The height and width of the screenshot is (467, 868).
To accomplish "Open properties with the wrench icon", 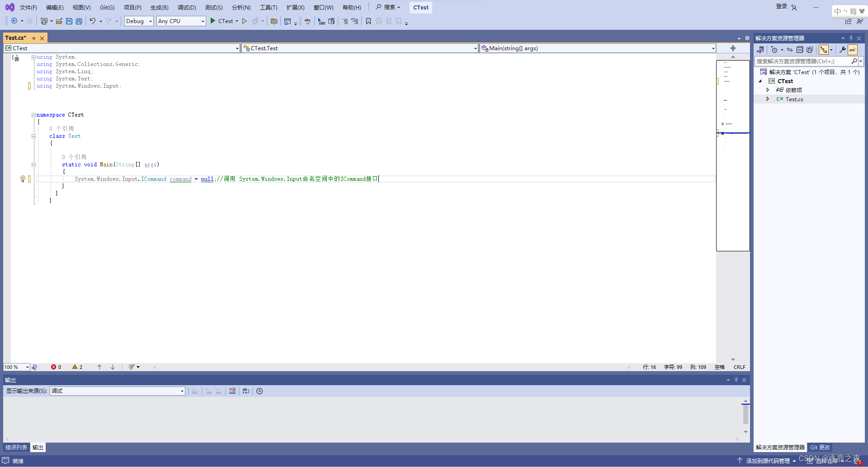I will [x=843, y=50].
